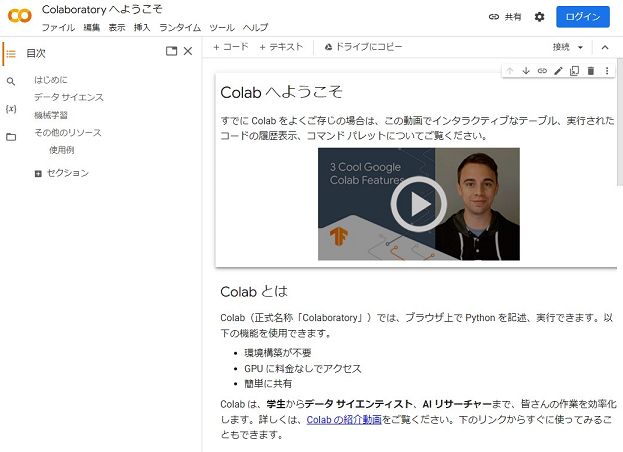Edit the cell with the pencil icon
Screen dimensions: 623x452
click(x=558, y=71)
